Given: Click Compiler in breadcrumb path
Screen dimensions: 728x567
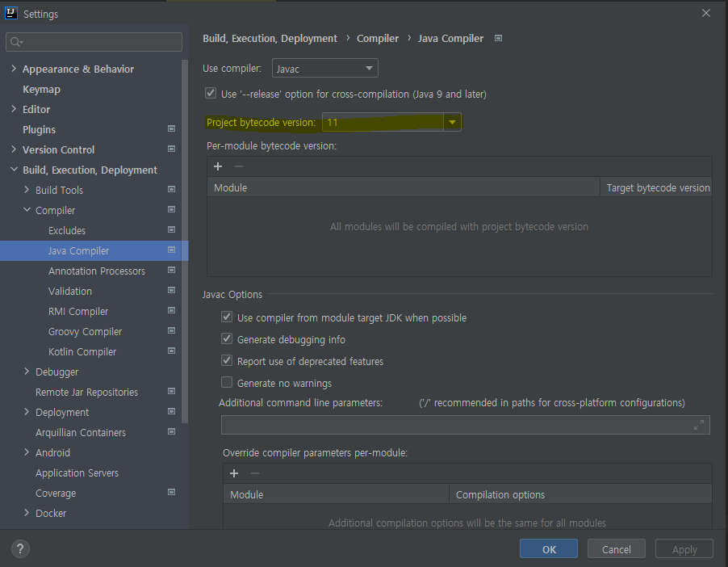Looking at the screenshot, I should click(x=378, y=39).
